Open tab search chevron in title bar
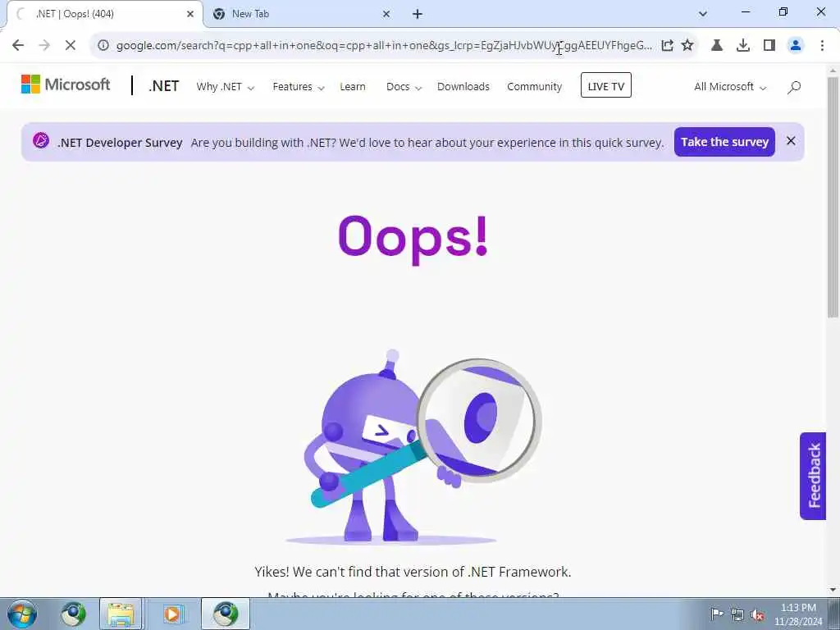The height and width of the screenshot is (630, 840). point(703,14)
